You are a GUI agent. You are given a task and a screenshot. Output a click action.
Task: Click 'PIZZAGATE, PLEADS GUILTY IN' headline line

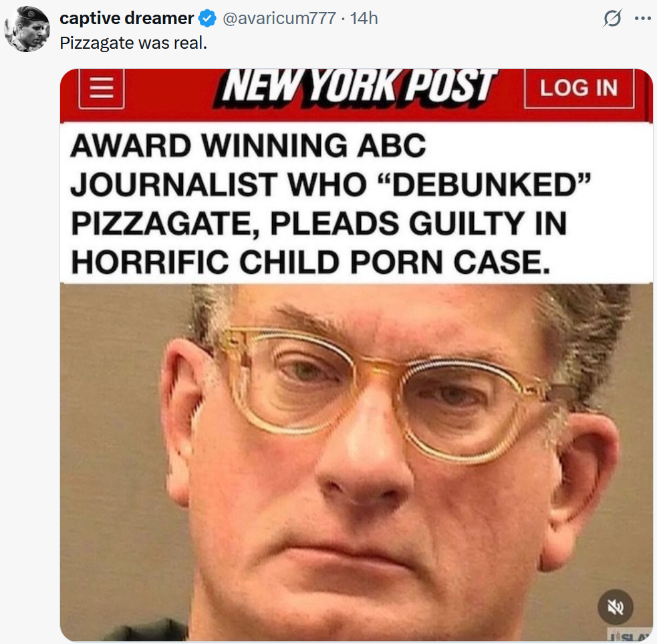click(318, 223)
